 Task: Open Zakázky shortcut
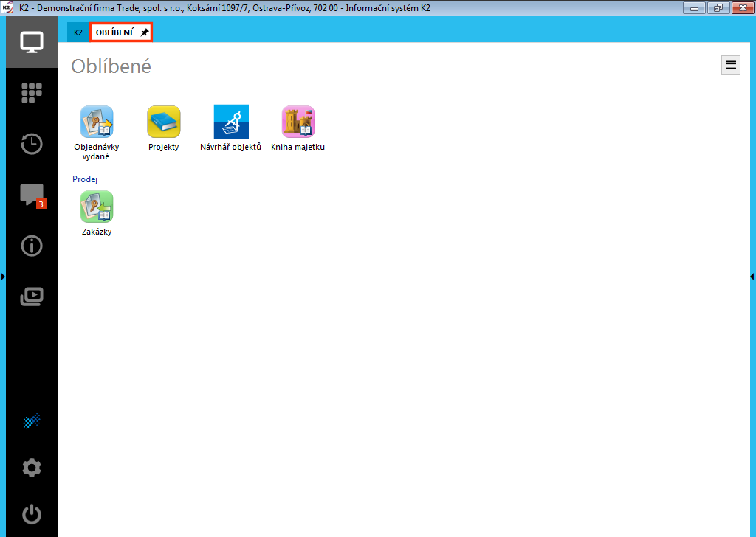[x=97, y=213]
